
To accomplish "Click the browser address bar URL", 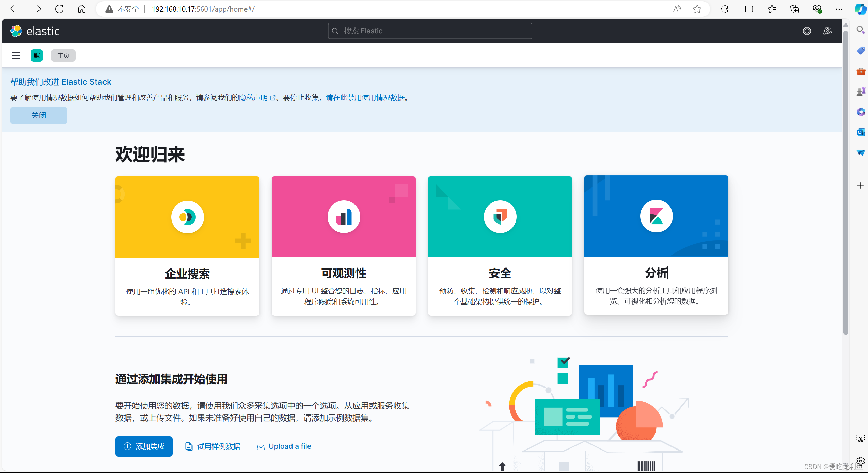I will point(203,9).
